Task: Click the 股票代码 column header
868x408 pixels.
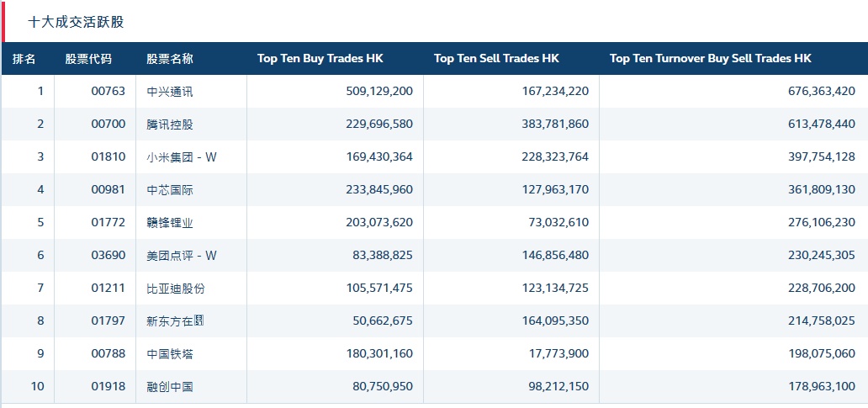Action: (x=88, y=59)
